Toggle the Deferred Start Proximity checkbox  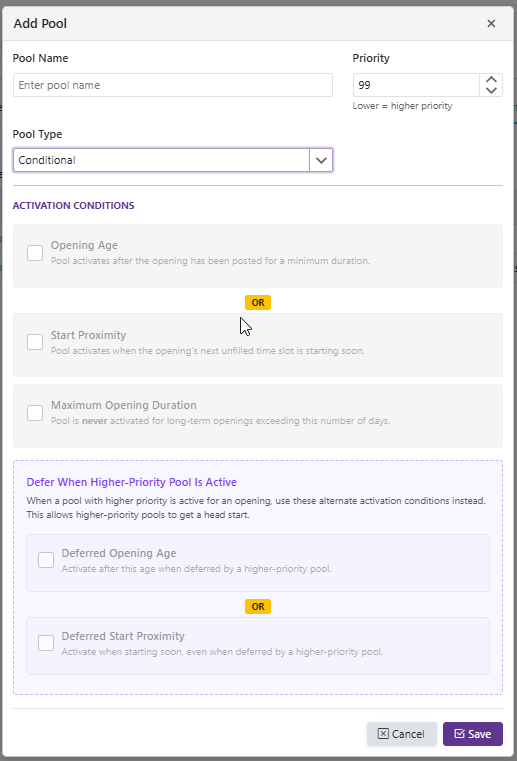tap(46, 643)
